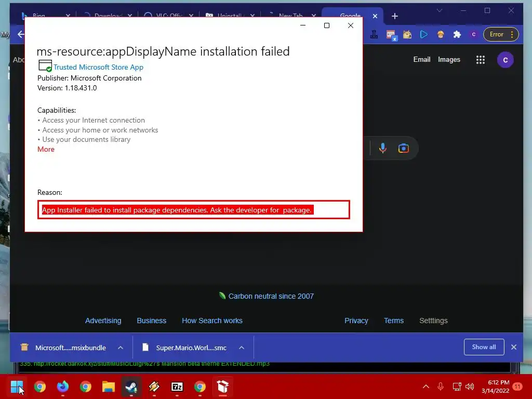Viewport: 532px width, 399px height.
Task: Maximize the App Installer dialog
Action: coord(327,25)
